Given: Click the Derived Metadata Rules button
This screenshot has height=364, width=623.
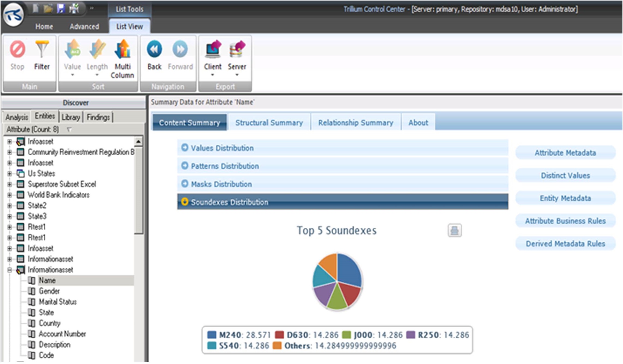Looking at the screenshot, I should (x=565, y=244).
